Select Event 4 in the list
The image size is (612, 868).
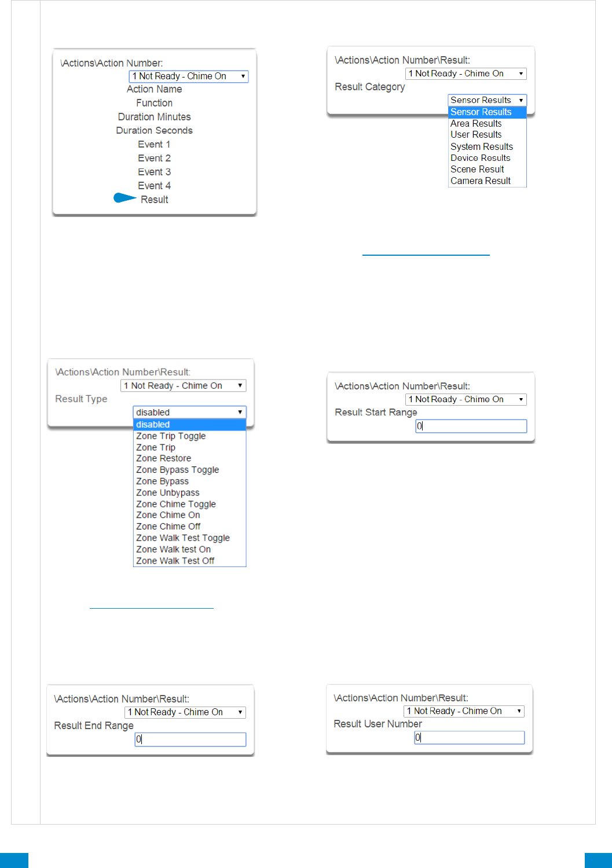155,186
